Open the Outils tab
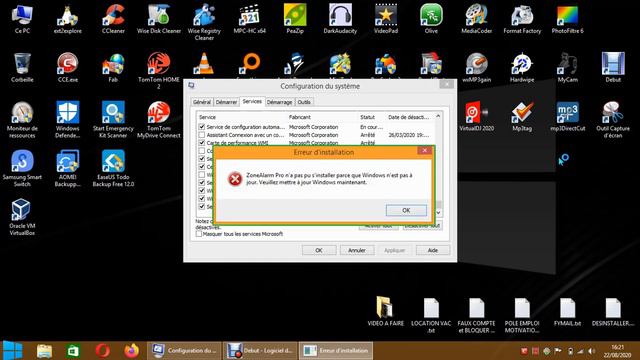This screenshot has height=360, width=640. point(304,102)
